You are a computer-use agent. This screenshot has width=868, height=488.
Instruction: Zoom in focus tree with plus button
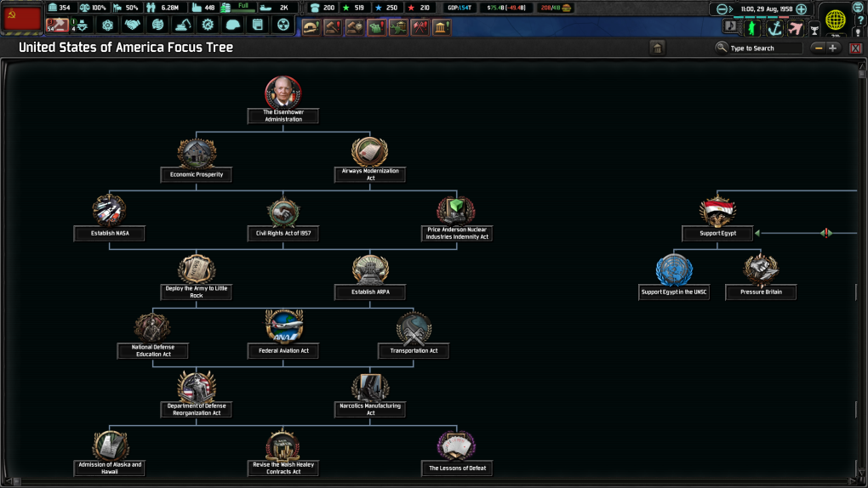pos(833,48)
